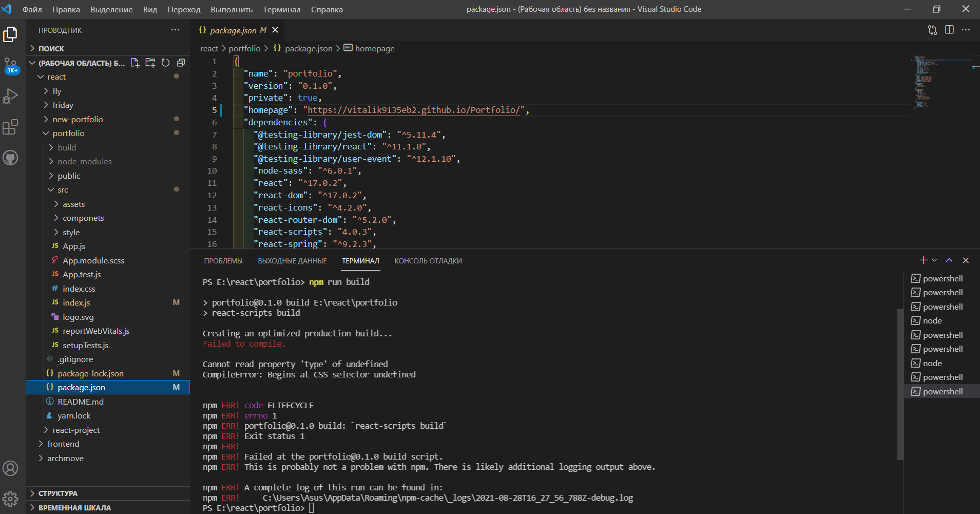Maximize the terminal panel size
Image resolution: width=980 pixels, height=514 pixels.
tap(949, 260)
